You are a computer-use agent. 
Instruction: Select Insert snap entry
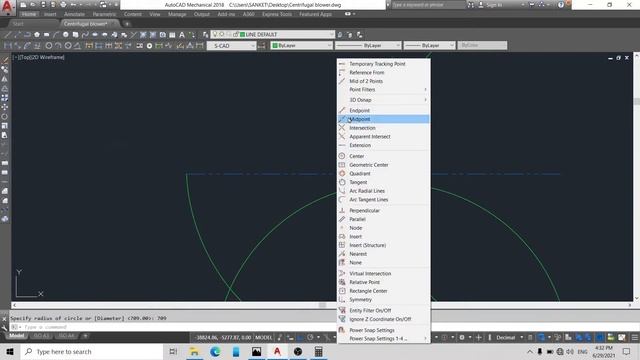(x=383, y=236)
